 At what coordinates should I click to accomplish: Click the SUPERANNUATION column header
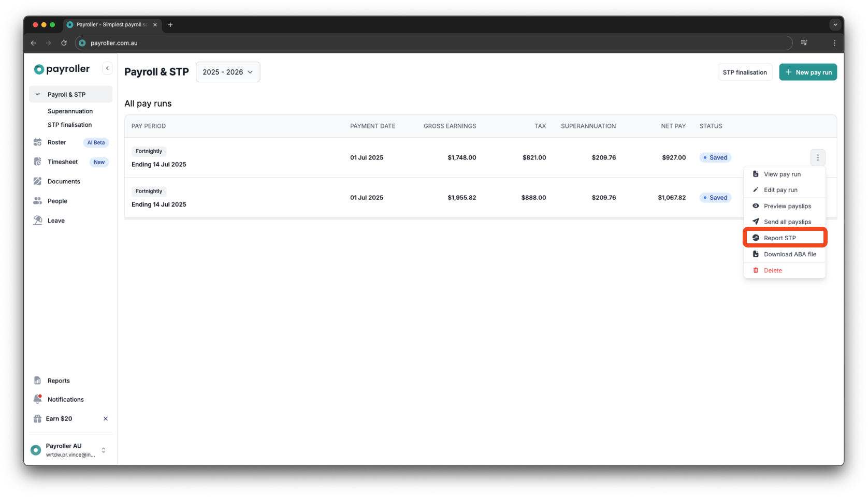click(x=588, y=126)
